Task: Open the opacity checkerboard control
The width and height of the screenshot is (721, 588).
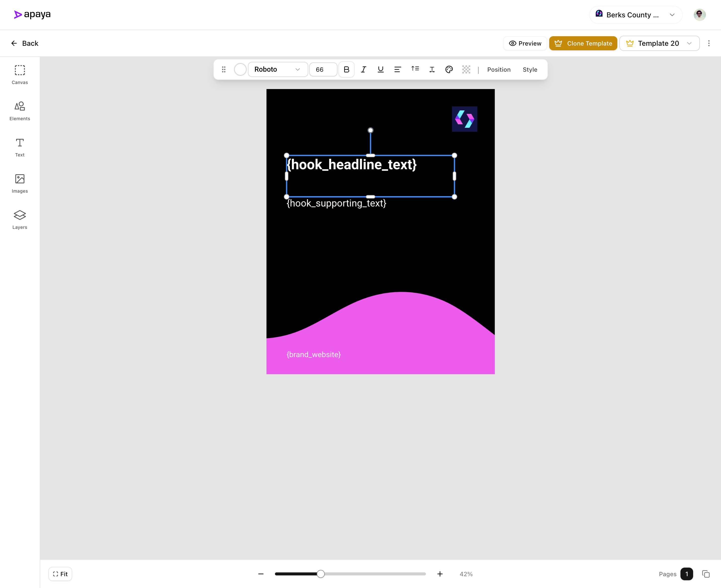Action: (466, 69)
